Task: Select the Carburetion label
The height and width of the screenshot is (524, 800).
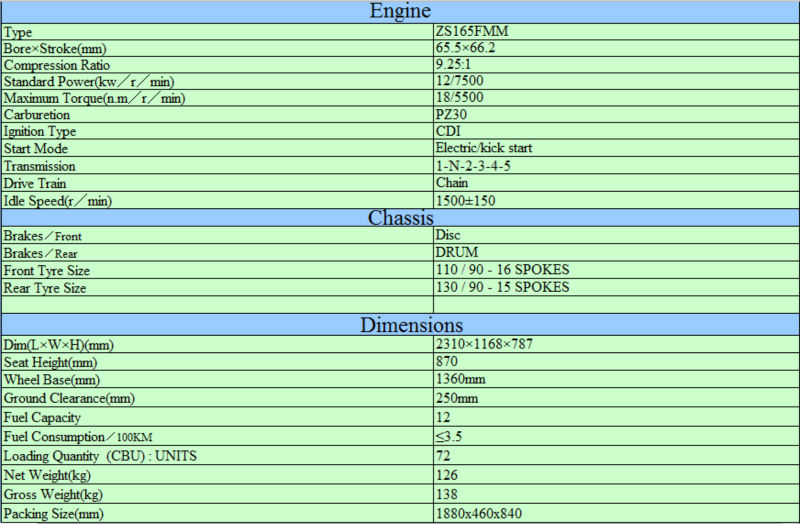Action: coord(37,114)
